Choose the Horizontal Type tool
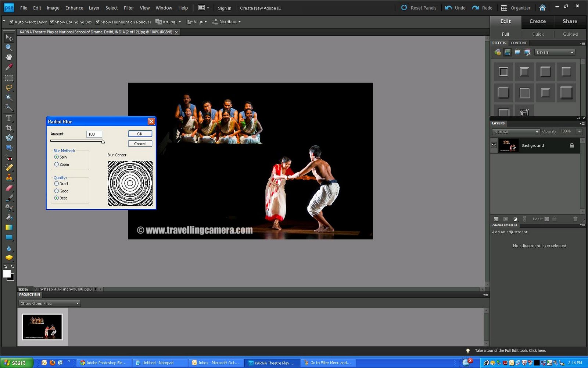This screenshot has width=588, height=368. [9, 118]
